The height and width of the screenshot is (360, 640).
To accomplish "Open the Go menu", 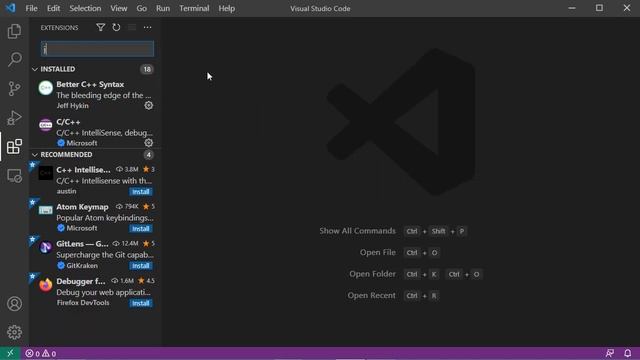I will (x=141, y=8).
